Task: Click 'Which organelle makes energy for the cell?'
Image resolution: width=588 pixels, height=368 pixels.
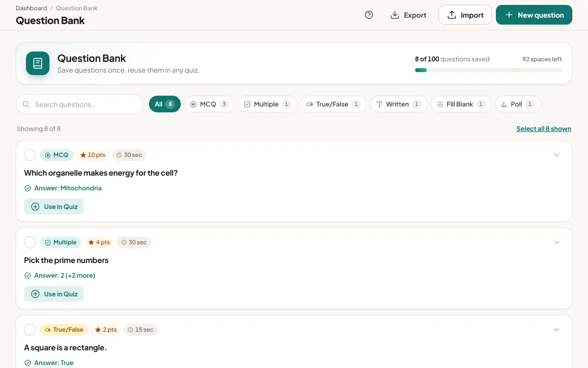Action: 101,173
